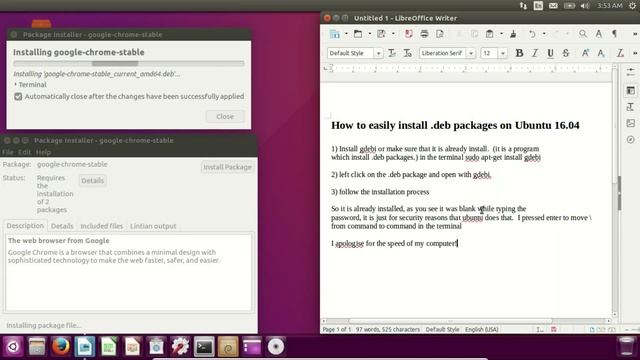Open the sidebar settings icon
The image size is (640, 360).
(631, 72)
